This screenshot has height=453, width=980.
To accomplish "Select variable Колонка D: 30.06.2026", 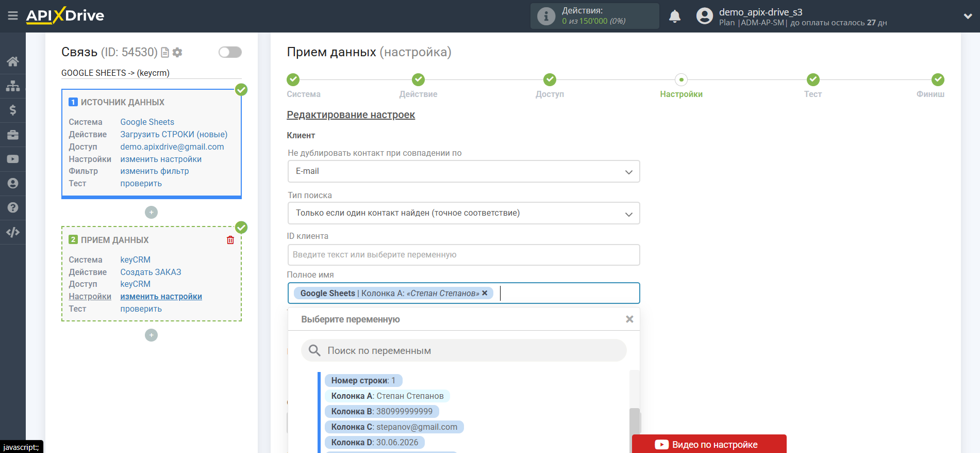I will point(374,443).
